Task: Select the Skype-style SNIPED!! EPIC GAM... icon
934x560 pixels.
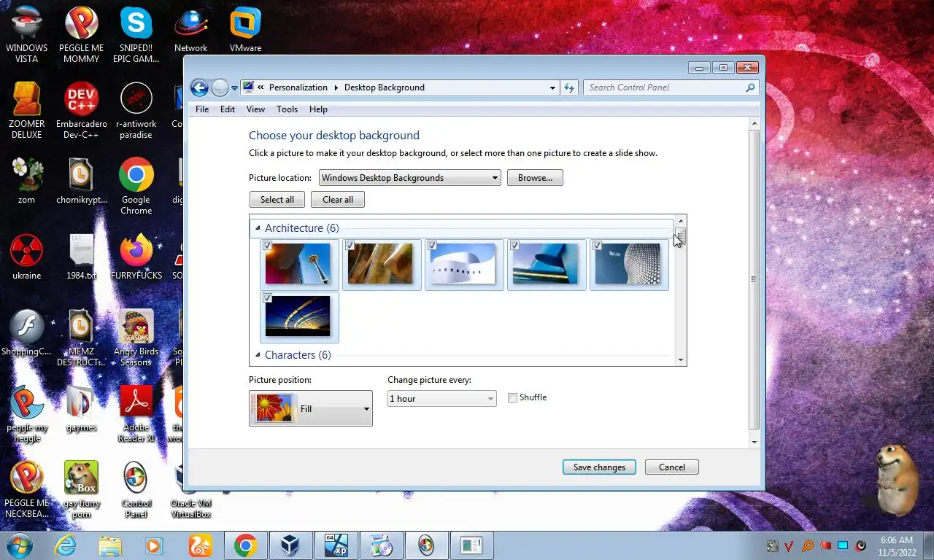Action: [x=136, y=34]
